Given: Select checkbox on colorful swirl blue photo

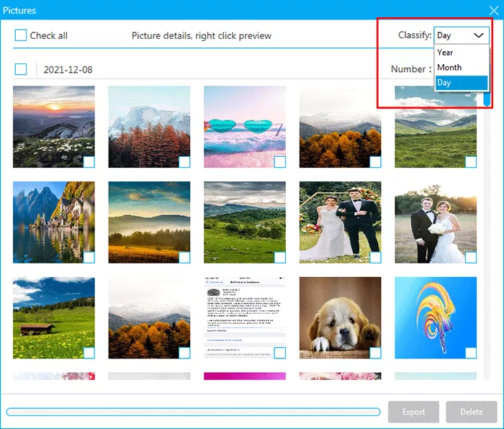Looking at the screenshot, I should [471, 353].
